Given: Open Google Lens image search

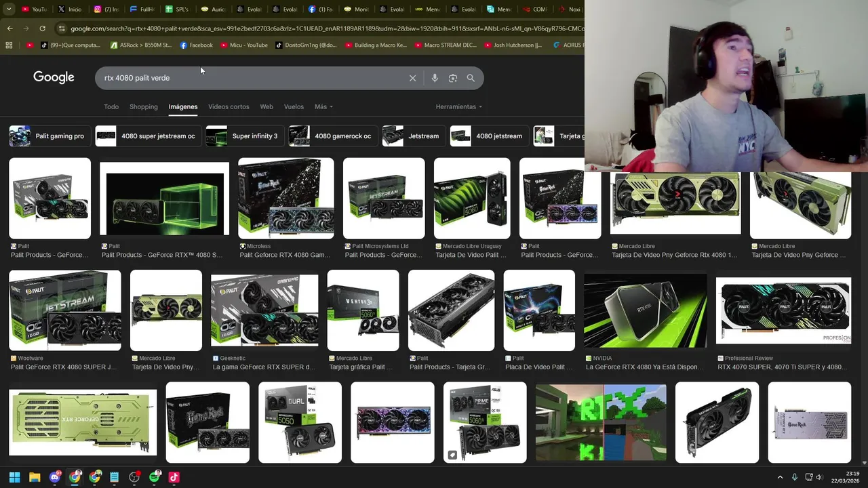Looking at the screenshot, I should tap(453, 78).
